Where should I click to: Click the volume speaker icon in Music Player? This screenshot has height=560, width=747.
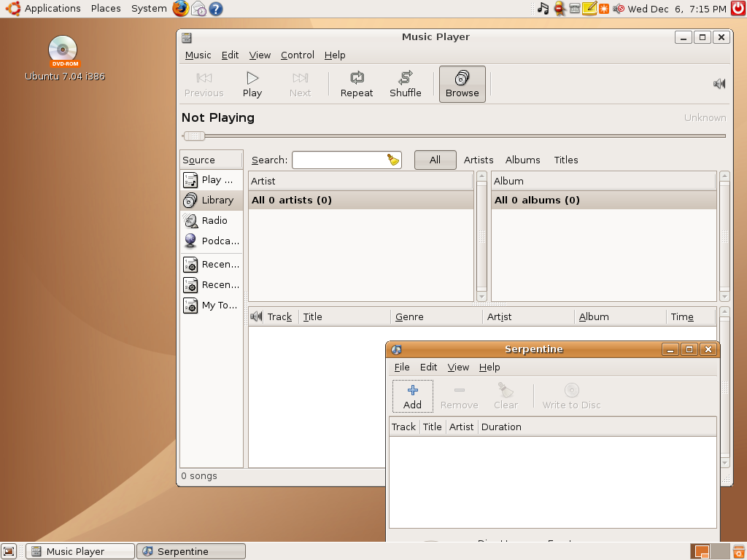[x=719, y=84]
